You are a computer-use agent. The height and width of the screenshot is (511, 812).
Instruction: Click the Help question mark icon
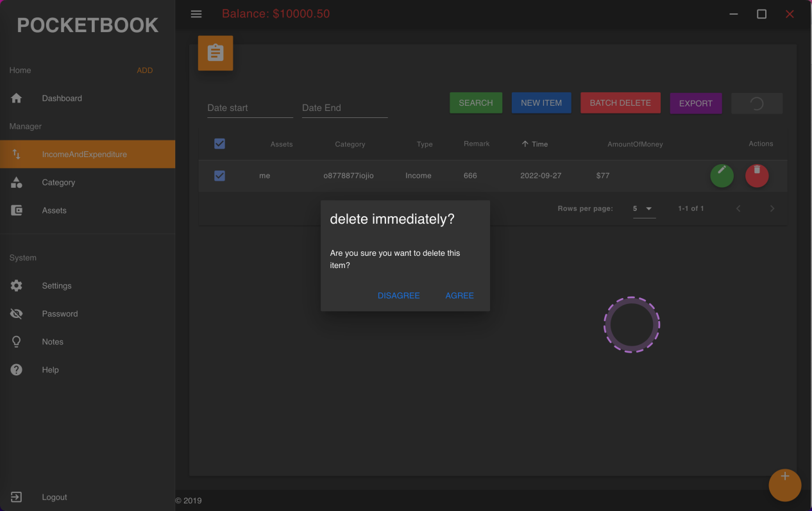point(17,370)
